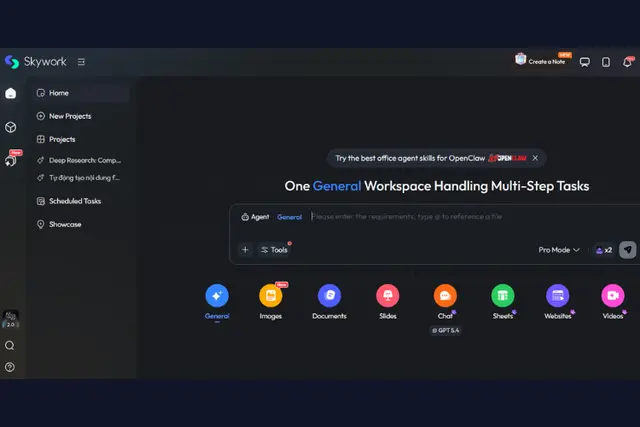The image size is (640, 427).
Task: Go to Home in the sidebar
Action: click(81, 93)
